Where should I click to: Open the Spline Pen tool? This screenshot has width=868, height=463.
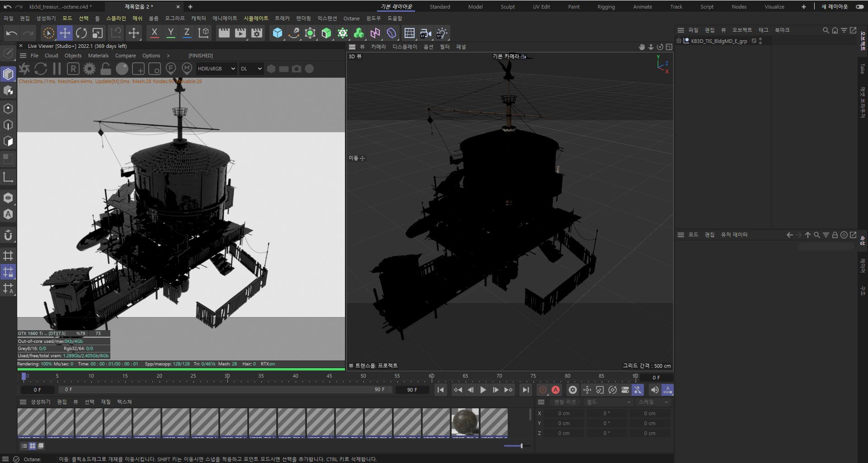[x=294, y=33]
